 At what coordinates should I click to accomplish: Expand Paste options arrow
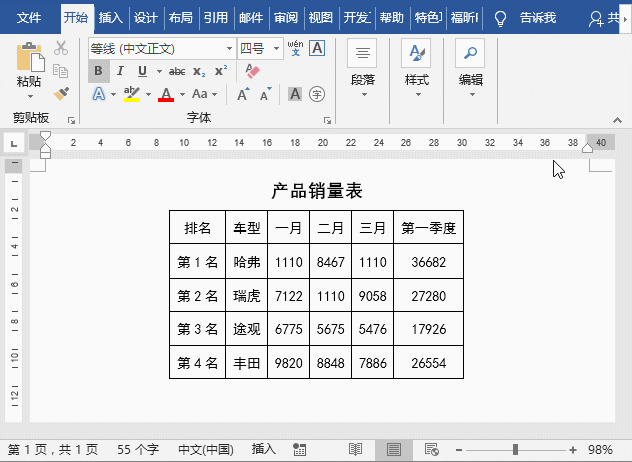point(30,96)
